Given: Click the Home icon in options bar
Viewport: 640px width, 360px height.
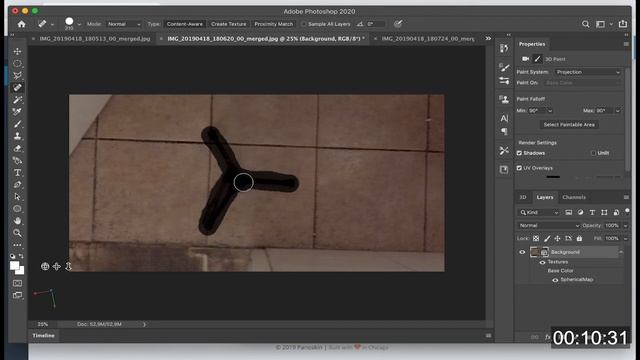Looking at the screenshot, I should [21, 24].
